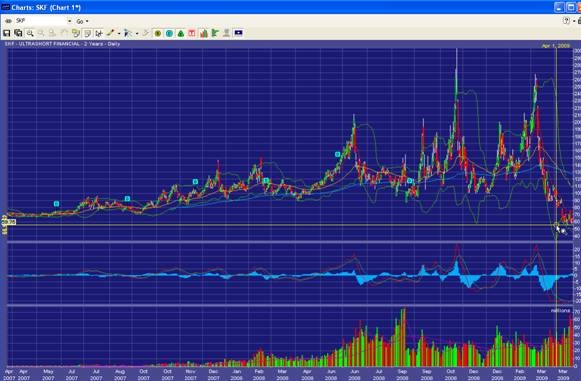
Task: Select the magnifying glass zoom tool
Action: click(x=30, y=33)
